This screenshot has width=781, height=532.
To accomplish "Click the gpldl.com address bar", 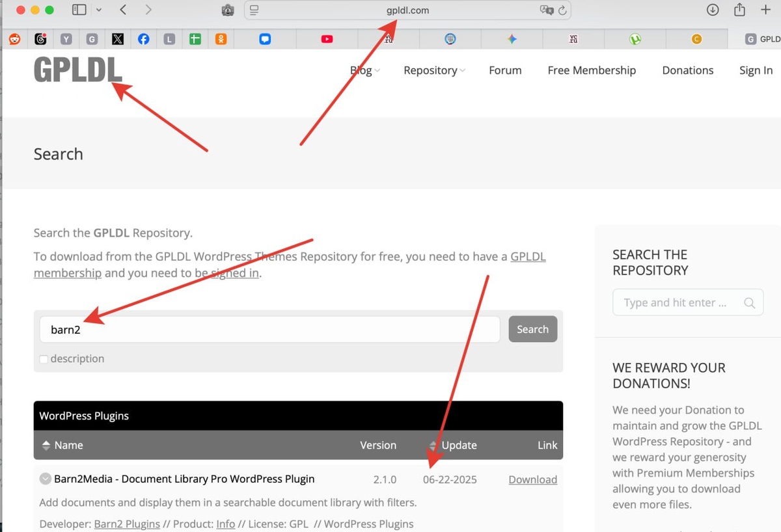I will pyautogui.click(x=407, y=10).
